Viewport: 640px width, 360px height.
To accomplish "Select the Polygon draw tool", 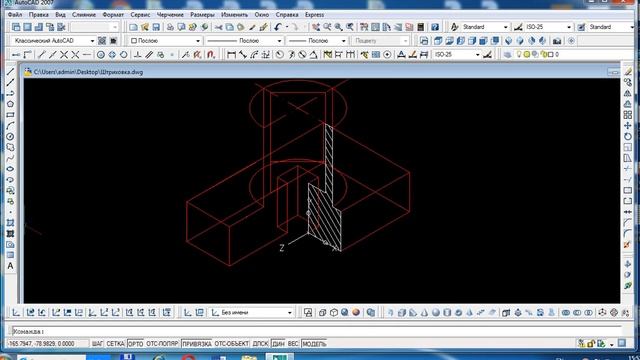I will [10, 104].
